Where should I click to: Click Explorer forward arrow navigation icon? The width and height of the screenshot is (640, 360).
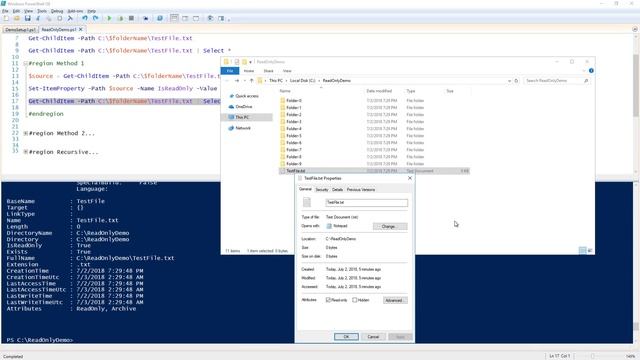[237, 81]
